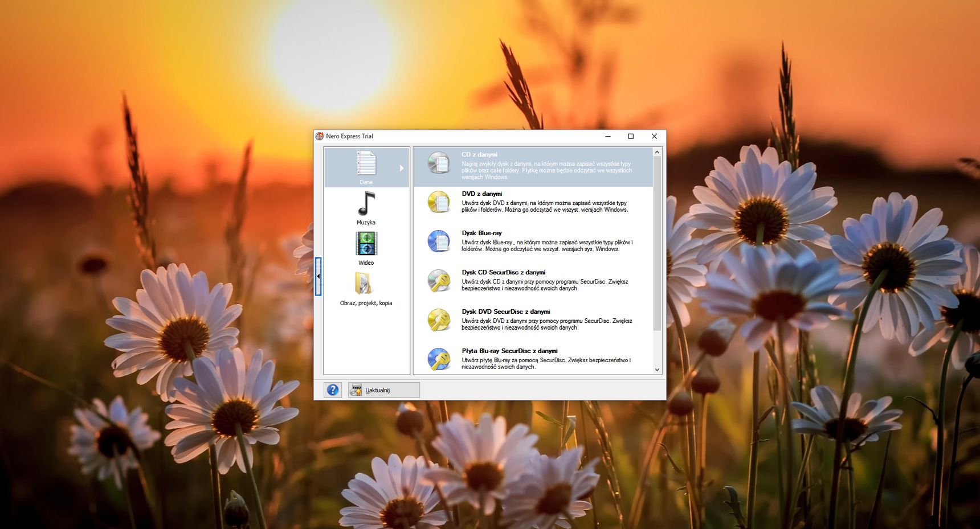The width and height of the screenshot is (980, 529).
Task: Click the arrow next to the Dane category
Action: click(x=402, y=168)
